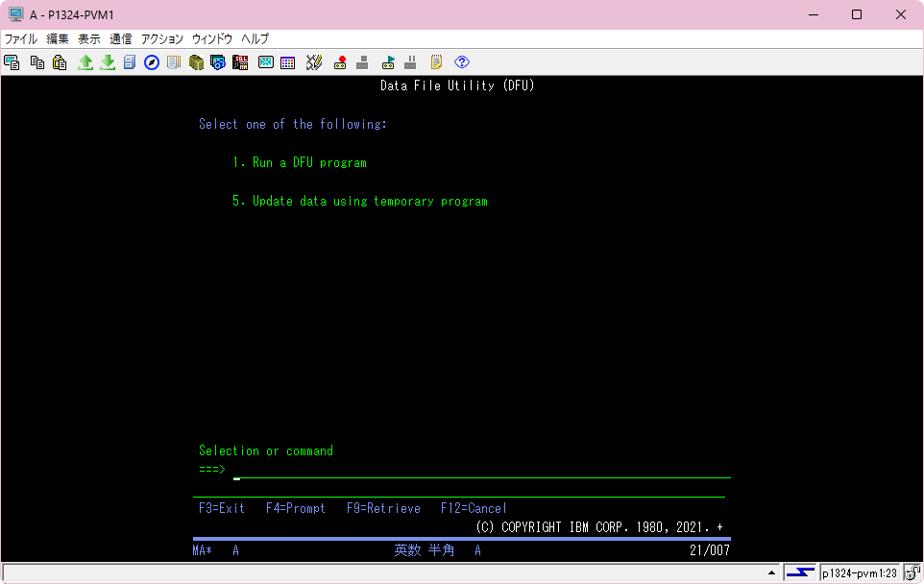The image size is (924, 584).
Task: Maximize the P1324-PVM1 window
Action: [857, 14]
